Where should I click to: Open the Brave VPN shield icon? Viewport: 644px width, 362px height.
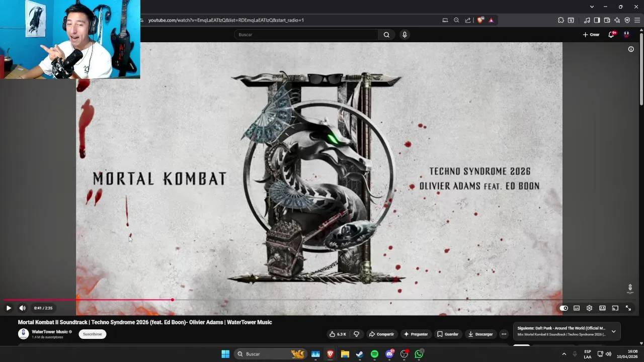(x=627, y=20)
